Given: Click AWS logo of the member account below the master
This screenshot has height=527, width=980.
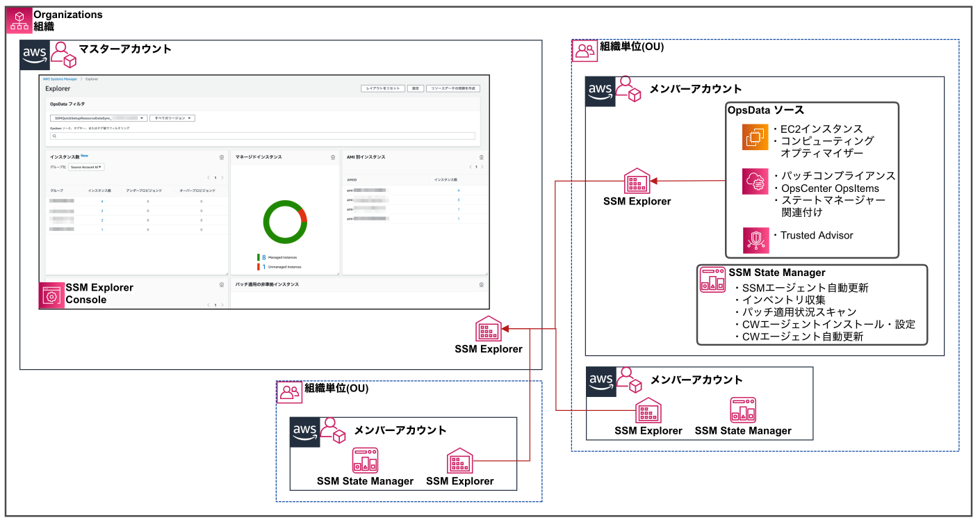Looking at the screenshot, I should (304, 431).
